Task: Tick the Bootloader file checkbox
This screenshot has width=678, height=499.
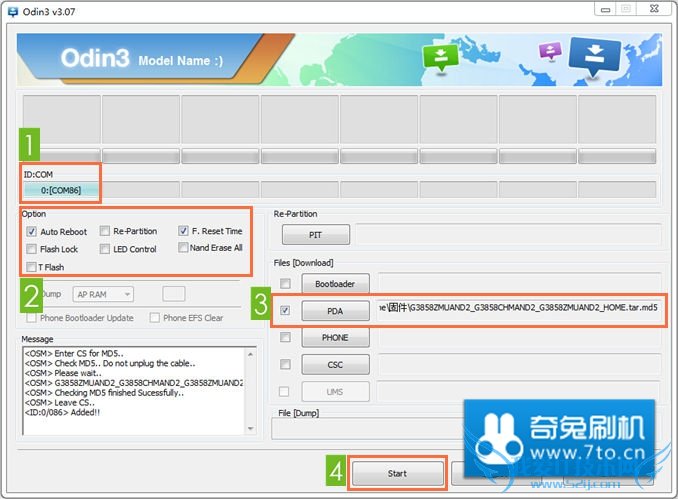Action: (x=285, y=284)
